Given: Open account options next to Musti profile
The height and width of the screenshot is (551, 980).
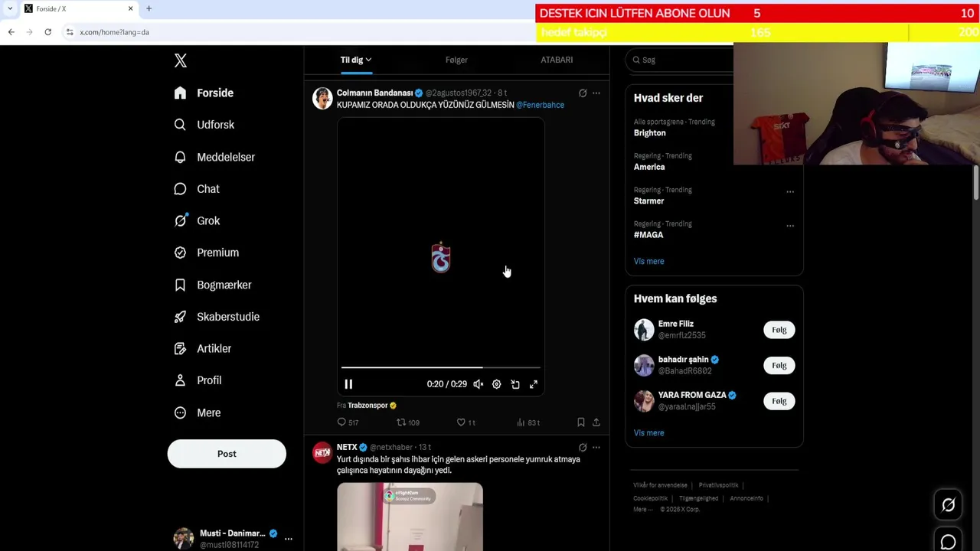Looking at the screenshot, I should tap(289, 539).
